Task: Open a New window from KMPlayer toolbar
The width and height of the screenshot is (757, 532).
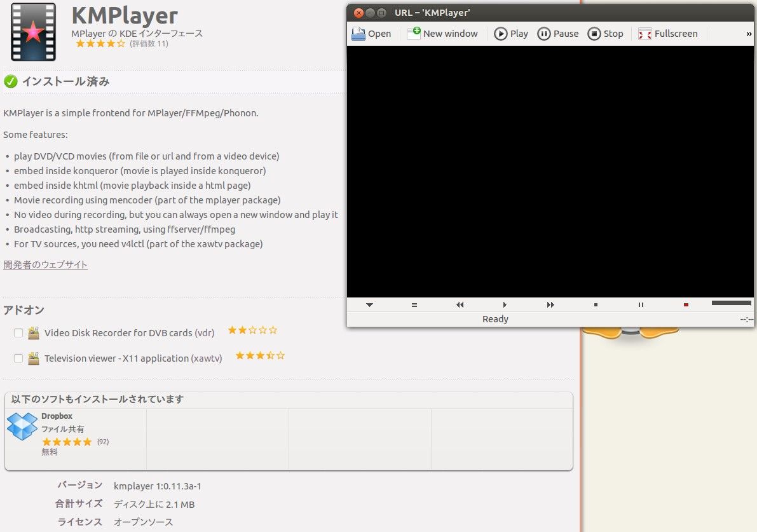Action: tap(442, 34)
